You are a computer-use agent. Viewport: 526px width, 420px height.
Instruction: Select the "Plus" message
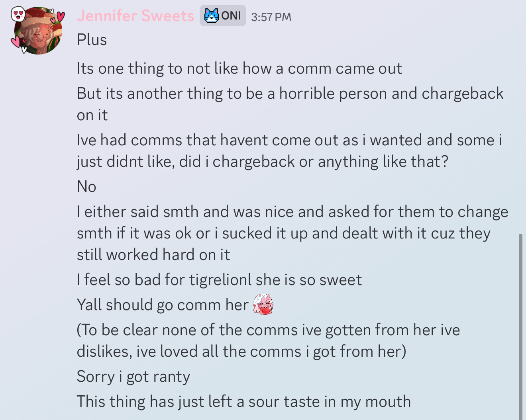click(92, 40)
